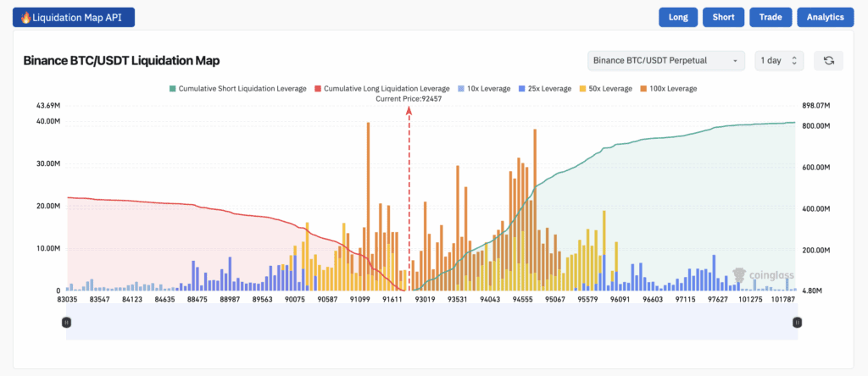
Task: Toggle Cumulative Long Liquidation Leverage legend
Action: (382, 88)
